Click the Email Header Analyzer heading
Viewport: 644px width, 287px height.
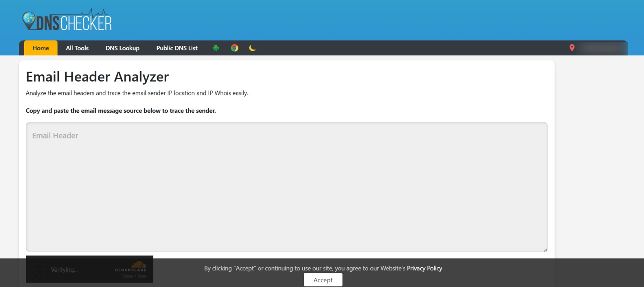pyautogui.click(x=97, y=76)
